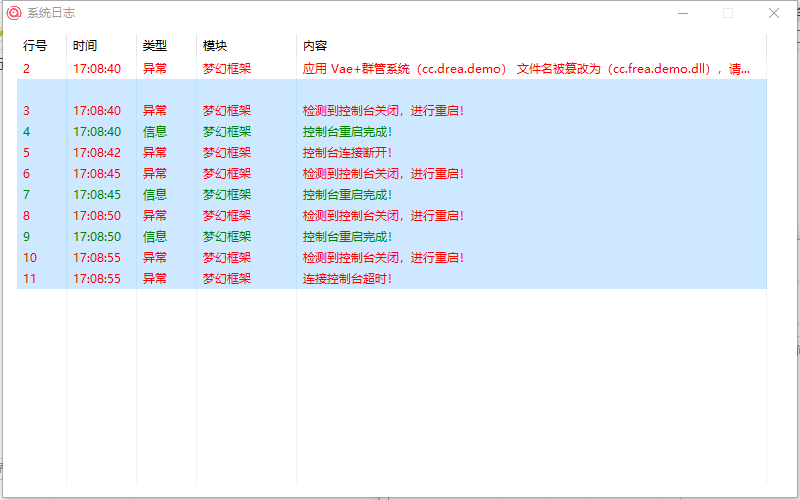Select row 8 timestamp 17:08:50

[97, 216]
